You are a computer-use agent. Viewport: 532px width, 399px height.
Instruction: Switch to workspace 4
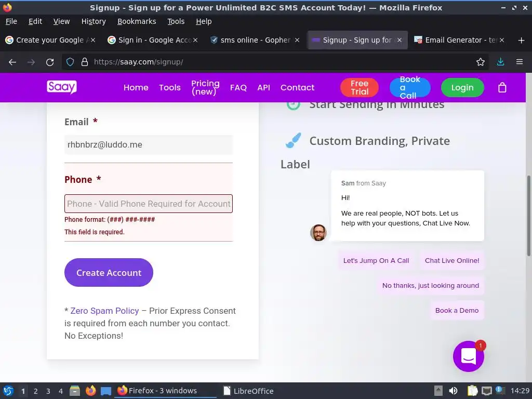tap(61, 391)
